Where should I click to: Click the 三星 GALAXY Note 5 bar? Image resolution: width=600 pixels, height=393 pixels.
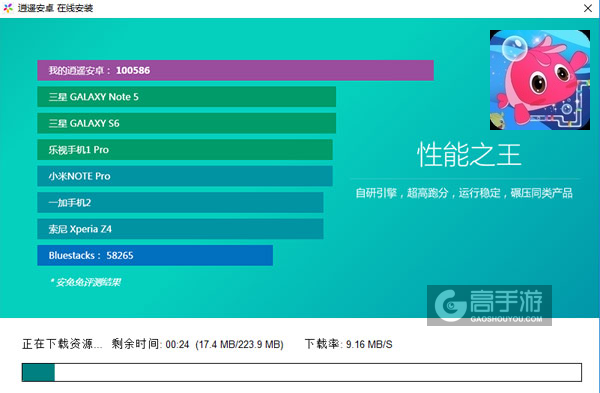point(186,97)
